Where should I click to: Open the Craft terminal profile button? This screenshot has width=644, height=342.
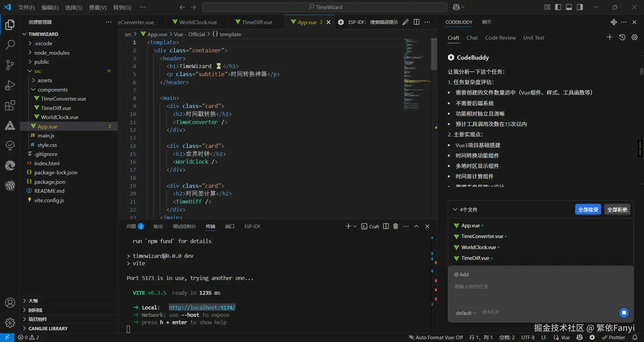[x=370, y=226]
